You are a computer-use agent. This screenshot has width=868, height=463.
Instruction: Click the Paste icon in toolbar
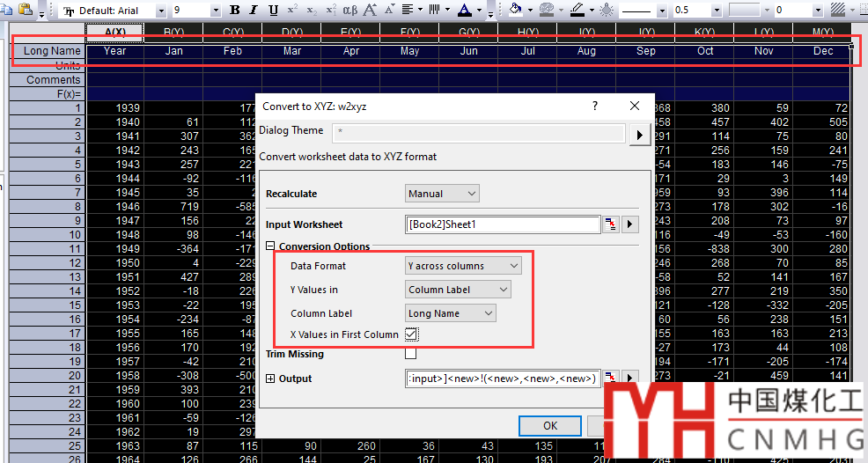coord(25,10)
